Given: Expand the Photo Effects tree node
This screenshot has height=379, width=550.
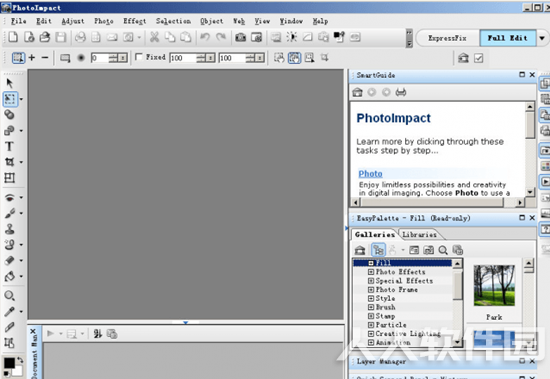Looking at the screenshot, I should 371,272.
